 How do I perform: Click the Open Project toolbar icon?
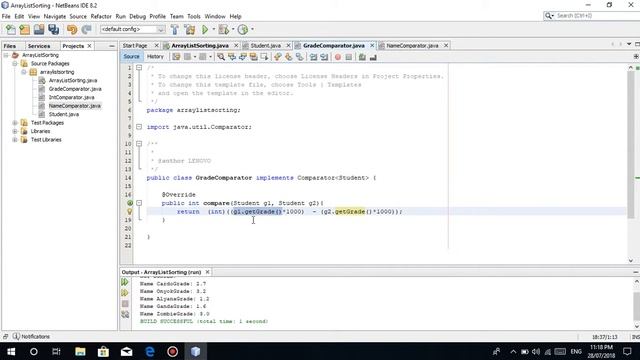click(x=39, y=29)
